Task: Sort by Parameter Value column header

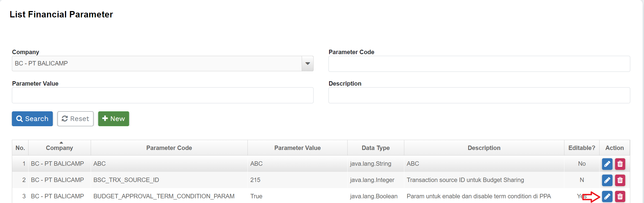Action: [297, 148]
